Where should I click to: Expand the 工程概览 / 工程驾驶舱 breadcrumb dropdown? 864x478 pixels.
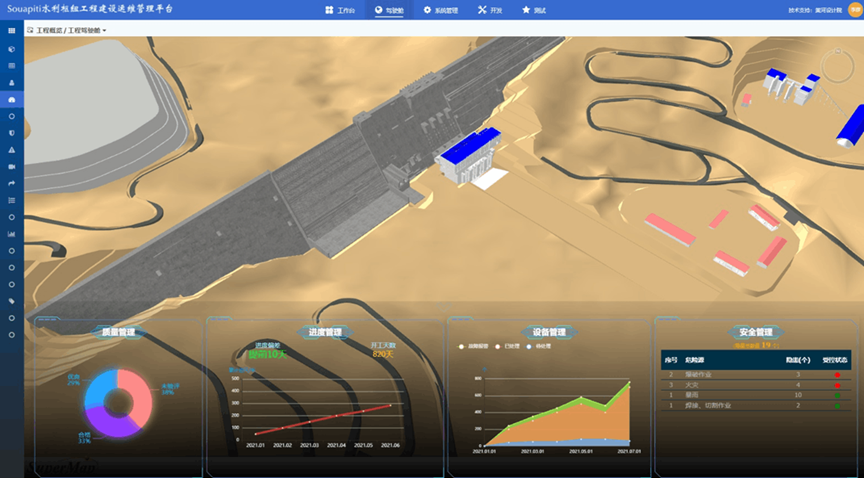71,30
